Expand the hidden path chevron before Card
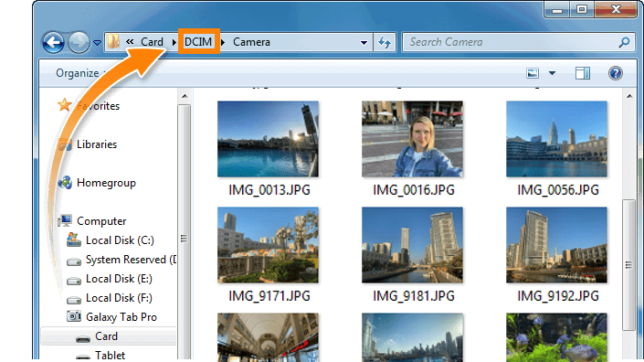Screen dimensions: 644x362 130,41
